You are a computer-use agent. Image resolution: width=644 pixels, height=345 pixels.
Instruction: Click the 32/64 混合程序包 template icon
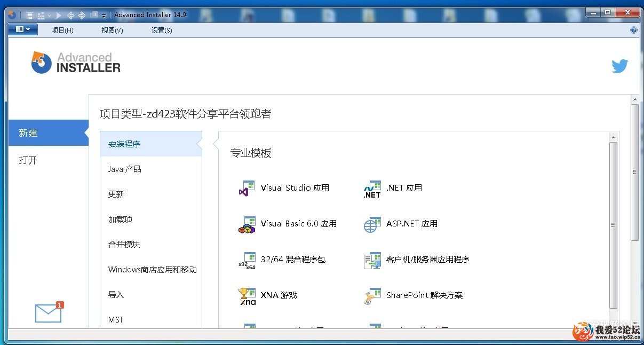tap(247, 261)
